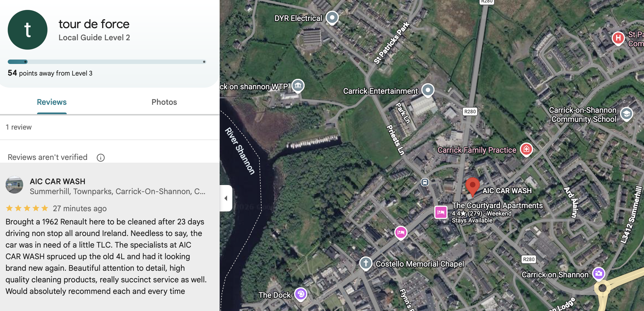Click the 'Reviews aren't verified' text
This screenshot has height=311, width=644.
click(x=47, y=157)
